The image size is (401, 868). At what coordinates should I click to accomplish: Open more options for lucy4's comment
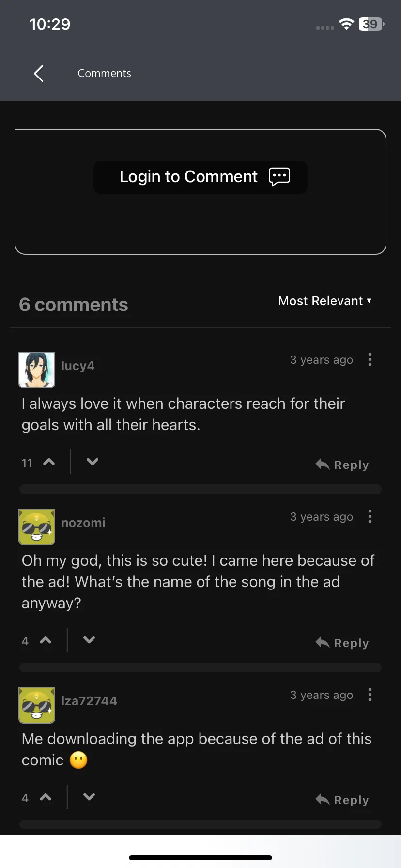(x=370, y=359)
